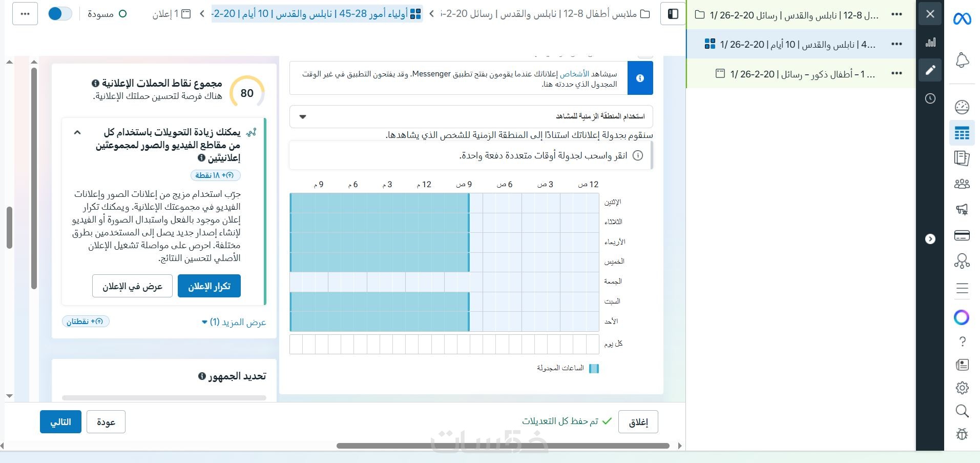Click the search magnifier icon
Image resolution: width=980 pixels, height=463 pixels.
[962, 411]
